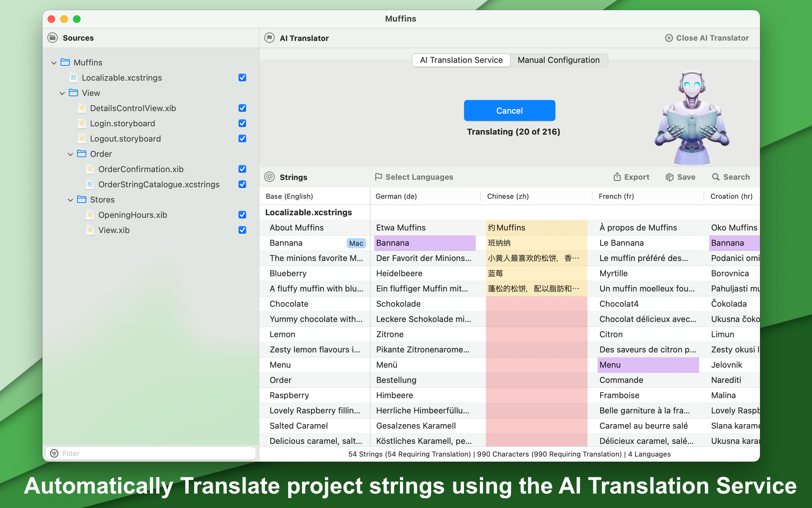Disable the OrderStringCatalogue.xcstrings checkbox
Screen dimensions: 812x508
tap(242, 184)
